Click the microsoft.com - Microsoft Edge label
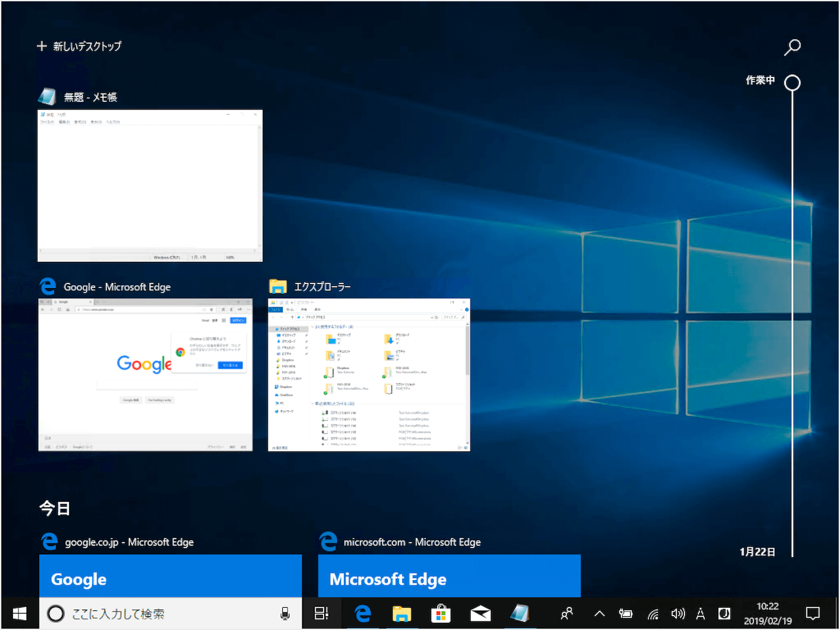Screen dimensions: 840x630 click(412, 542)
